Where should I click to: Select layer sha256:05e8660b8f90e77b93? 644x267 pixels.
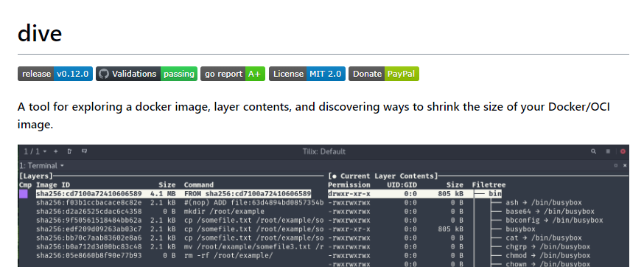pyautogui.click(x=89, y=255)
